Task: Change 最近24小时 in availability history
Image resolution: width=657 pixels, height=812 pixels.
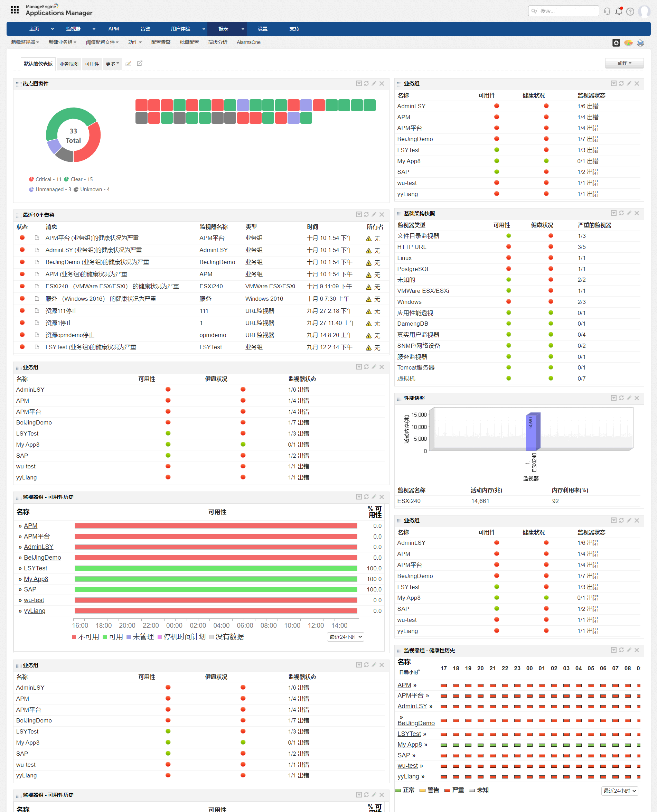Action: tap(346, 637)
